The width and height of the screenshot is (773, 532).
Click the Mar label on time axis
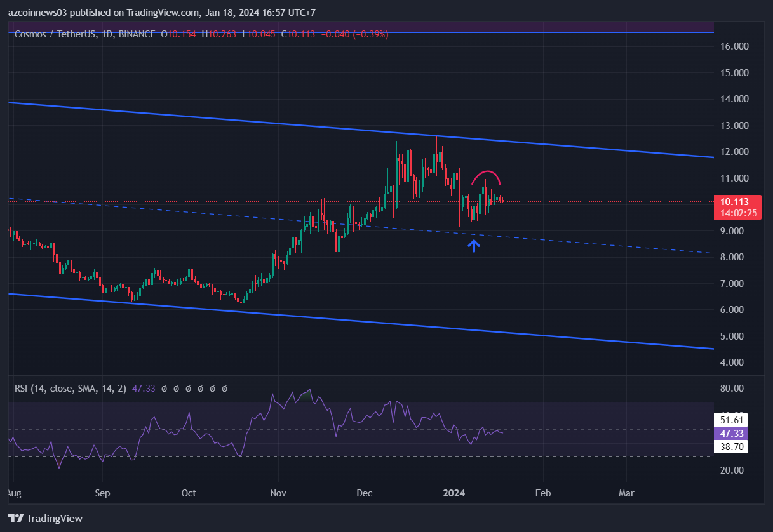627,493
